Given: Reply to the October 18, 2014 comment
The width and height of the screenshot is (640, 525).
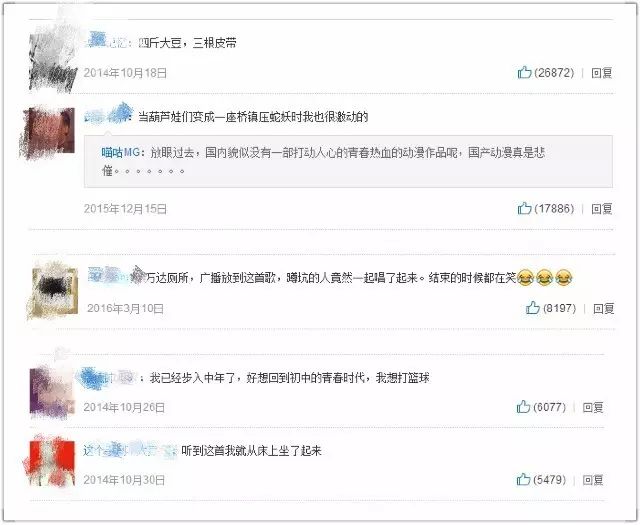Looking at the screenshot, I should [602, 73].
